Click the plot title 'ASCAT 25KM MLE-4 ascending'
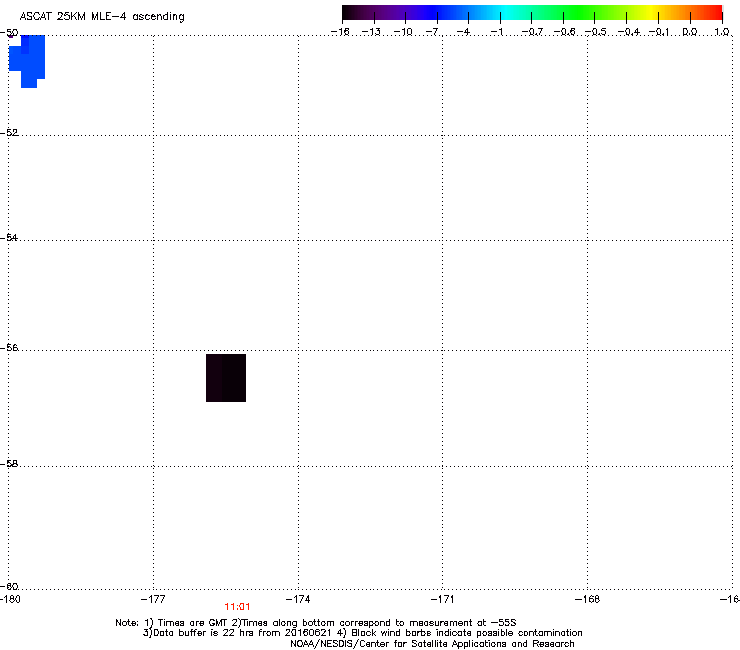The height and width of the screenshot is (650, 740). tap(102, 17)
